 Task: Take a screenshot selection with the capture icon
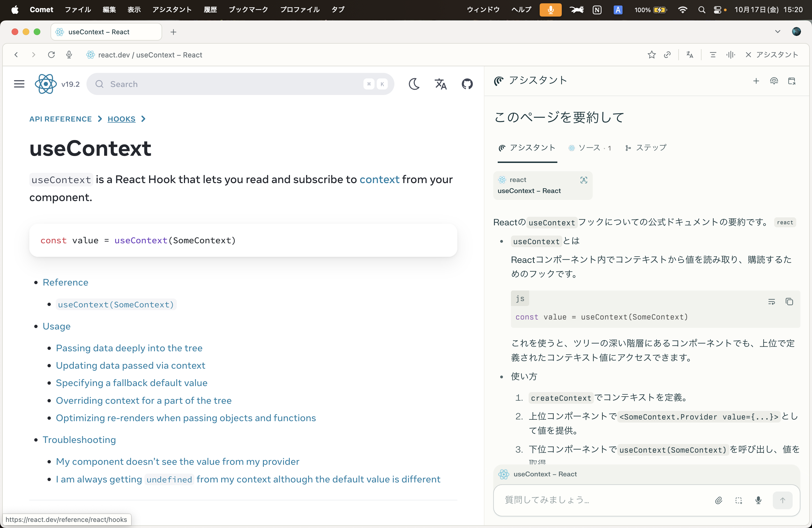click(x=739, y=500)
